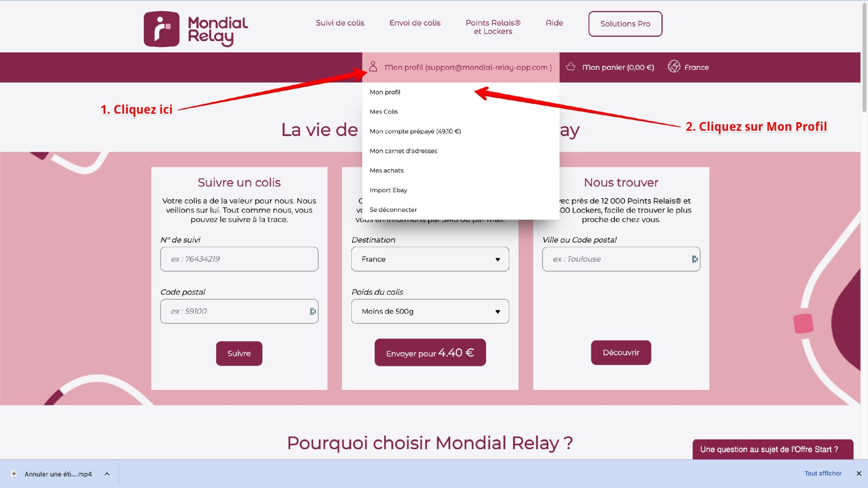868x488 pixels.
Task: Click Se déconnecter menu item
Action: tap(393, 209)
